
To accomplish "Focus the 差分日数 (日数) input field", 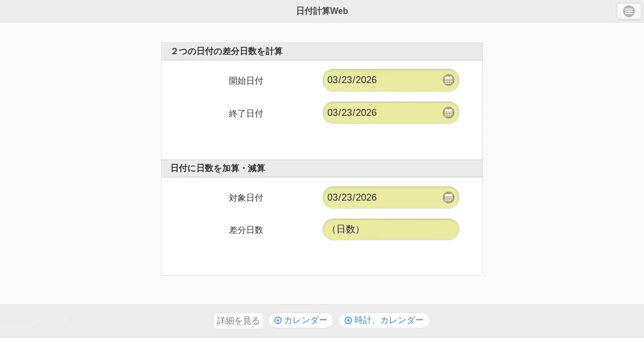I will (391, 230).
